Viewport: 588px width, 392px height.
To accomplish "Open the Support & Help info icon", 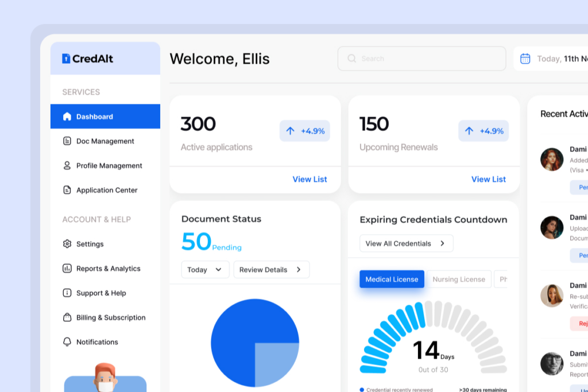I will [67, 293].
